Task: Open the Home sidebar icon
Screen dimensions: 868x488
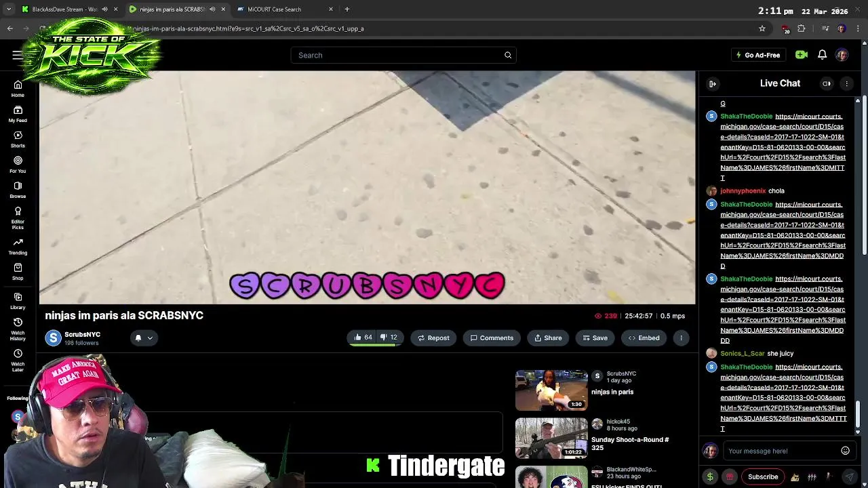Action: click(x=18, y=89)
